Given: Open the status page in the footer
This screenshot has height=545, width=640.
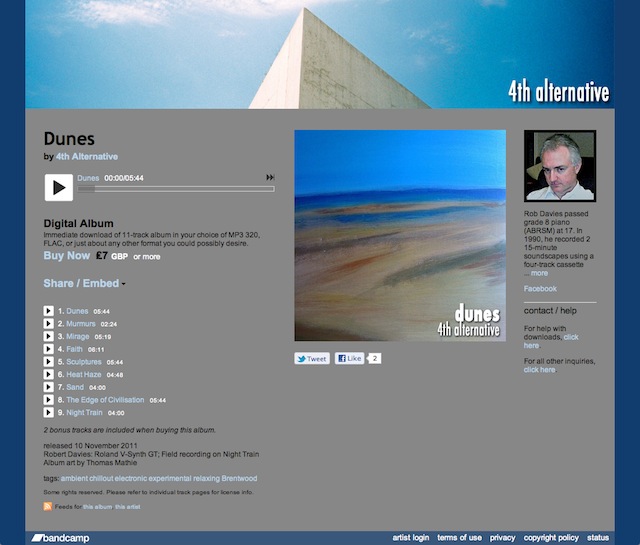Looking at the screenshot, I should 598,538.
